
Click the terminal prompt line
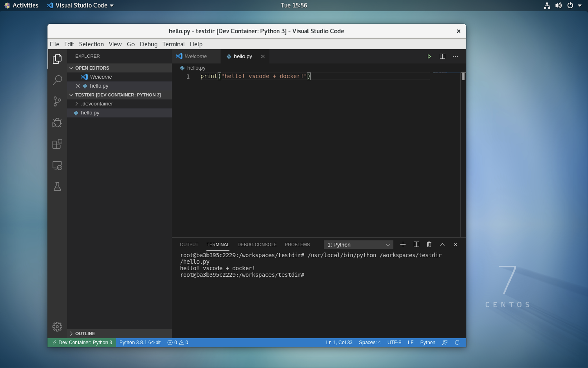(242, 275)
